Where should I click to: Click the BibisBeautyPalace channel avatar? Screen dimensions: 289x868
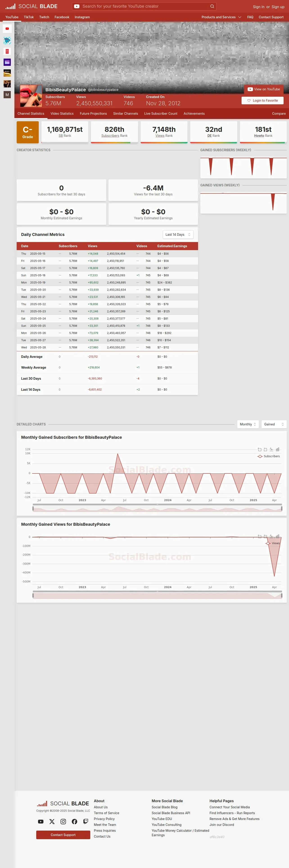[31, 96]
